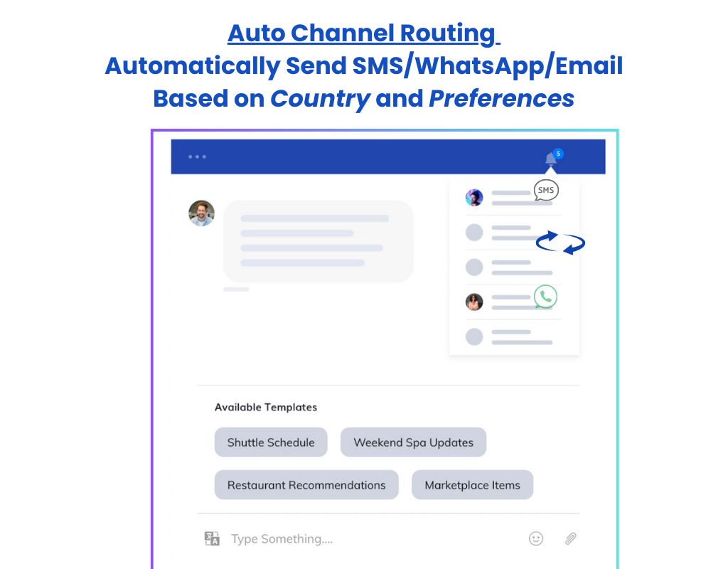This screenshot has width=728, height=569.
Task: Click the gray chat message bubble
Action: pos(318,242)
